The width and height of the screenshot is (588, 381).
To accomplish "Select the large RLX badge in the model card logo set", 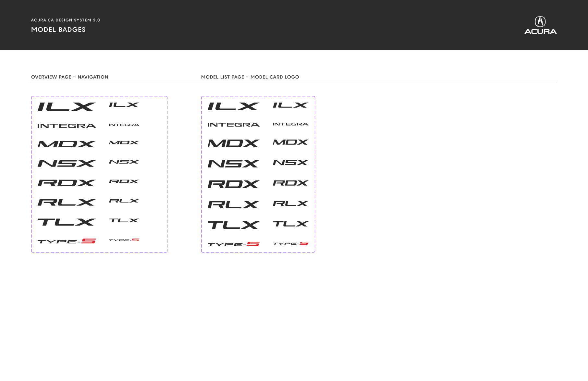I will tap(233, 204).
